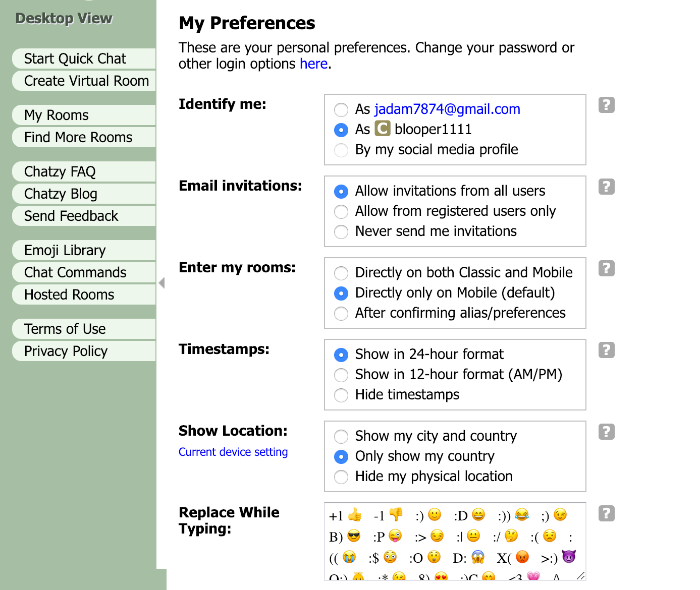
Task: Select Show in 12-hour format (AM/PM)
Action: point(341,375)
